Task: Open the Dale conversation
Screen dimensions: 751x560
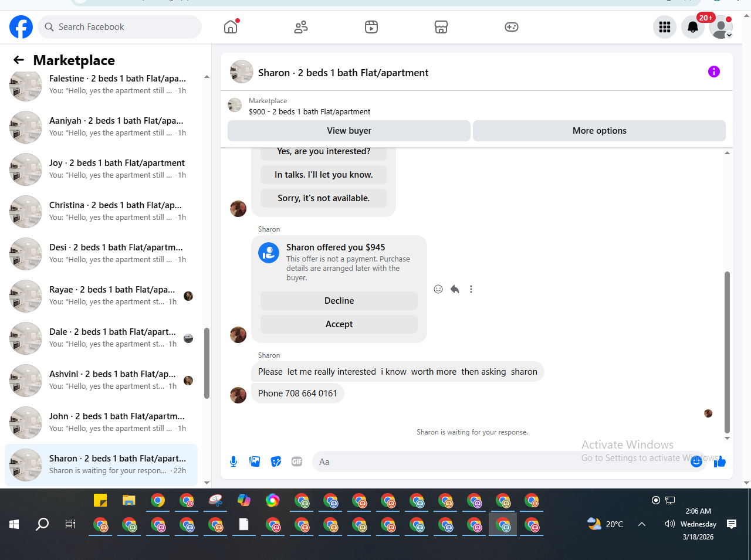Action: point(101,338)
